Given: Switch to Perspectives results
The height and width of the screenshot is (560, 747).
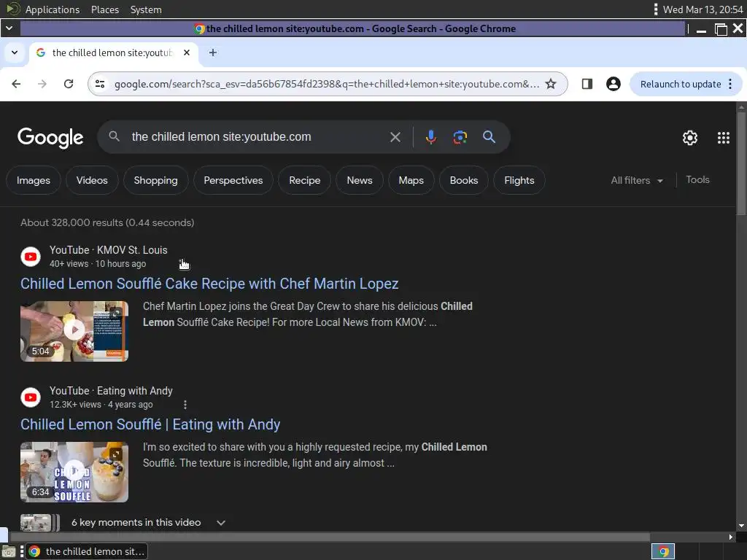Looking at the screenshot, I should click(233, 180).
